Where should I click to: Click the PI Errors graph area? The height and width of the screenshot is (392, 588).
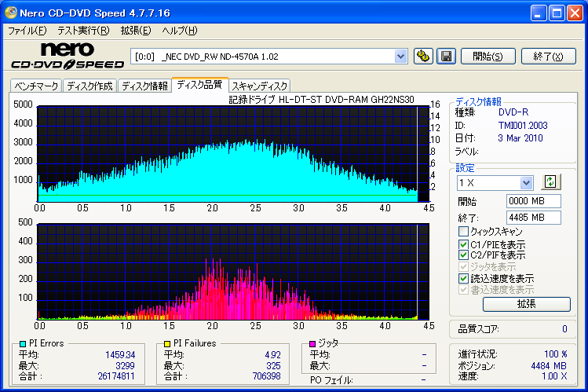233,154
